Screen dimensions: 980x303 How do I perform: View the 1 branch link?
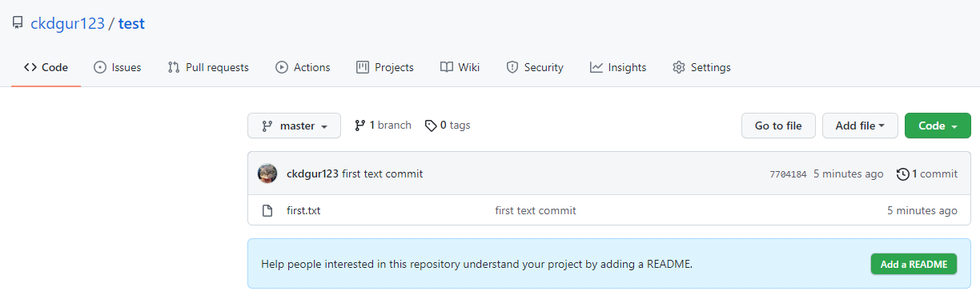click(x=383, y=126)
